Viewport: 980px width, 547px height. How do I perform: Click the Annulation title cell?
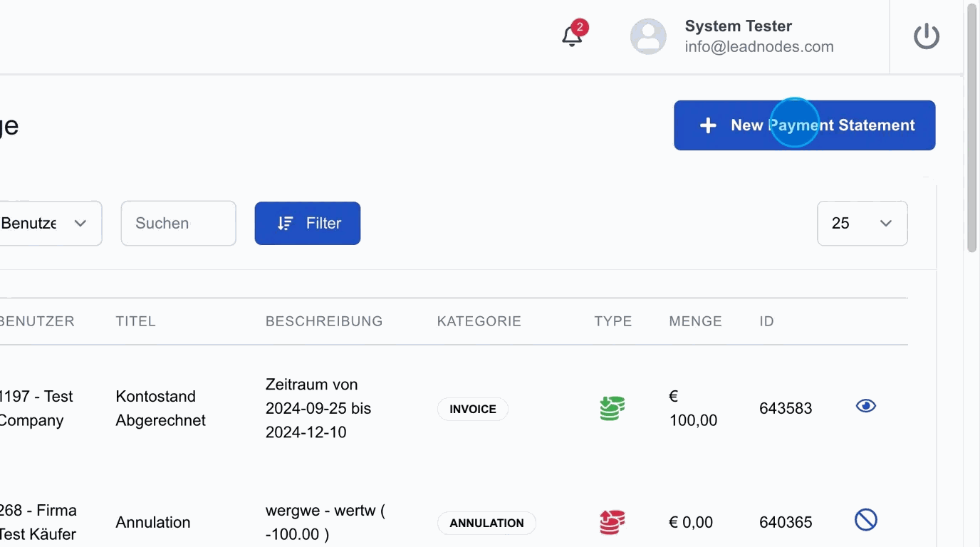point(153,522)
